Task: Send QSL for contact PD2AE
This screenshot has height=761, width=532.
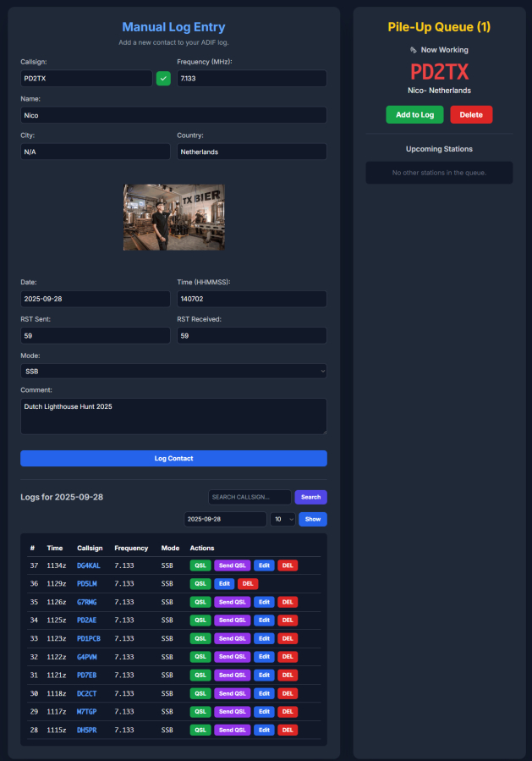Action: [x=232, y=620]
